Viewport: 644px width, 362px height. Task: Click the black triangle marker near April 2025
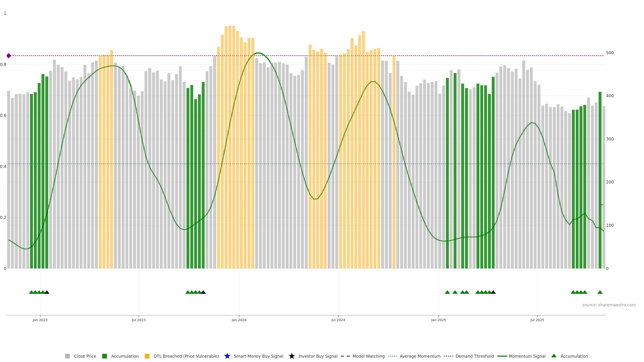493,292
